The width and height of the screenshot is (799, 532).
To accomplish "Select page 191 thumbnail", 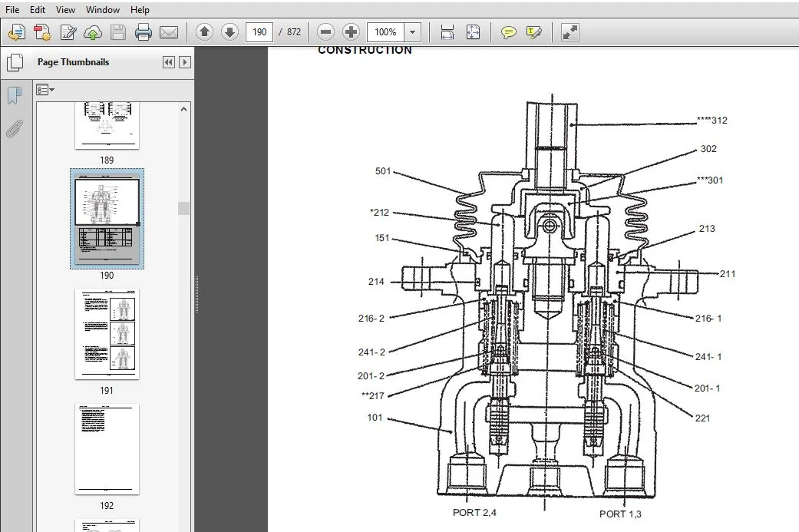I will pos(107,334).
